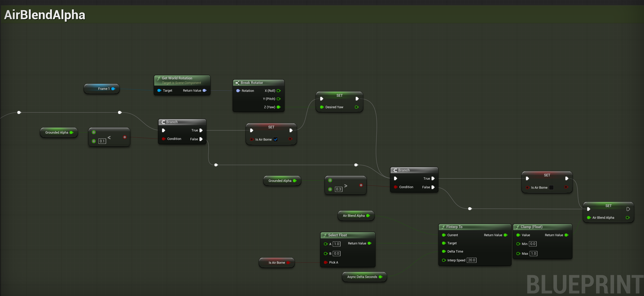Select the Is Air Borne getter node
644x296 pixels.
pos(277,263)
